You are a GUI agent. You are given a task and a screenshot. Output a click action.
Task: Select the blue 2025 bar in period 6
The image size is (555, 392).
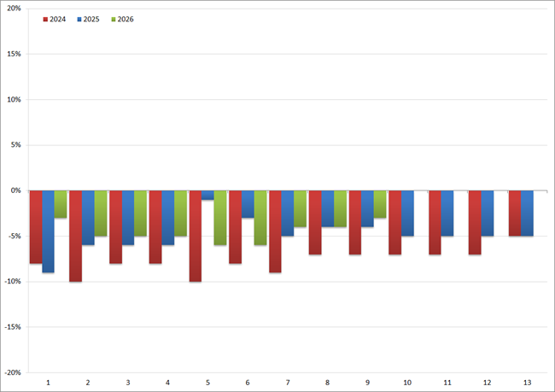point(248,204)
